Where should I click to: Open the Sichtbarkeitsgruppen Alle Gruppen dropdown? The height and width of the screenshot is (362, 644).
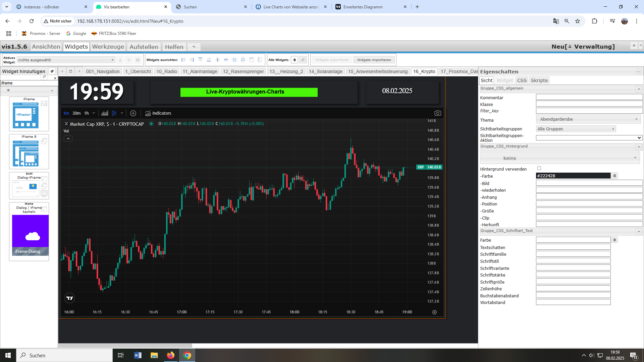pos(576,129)
